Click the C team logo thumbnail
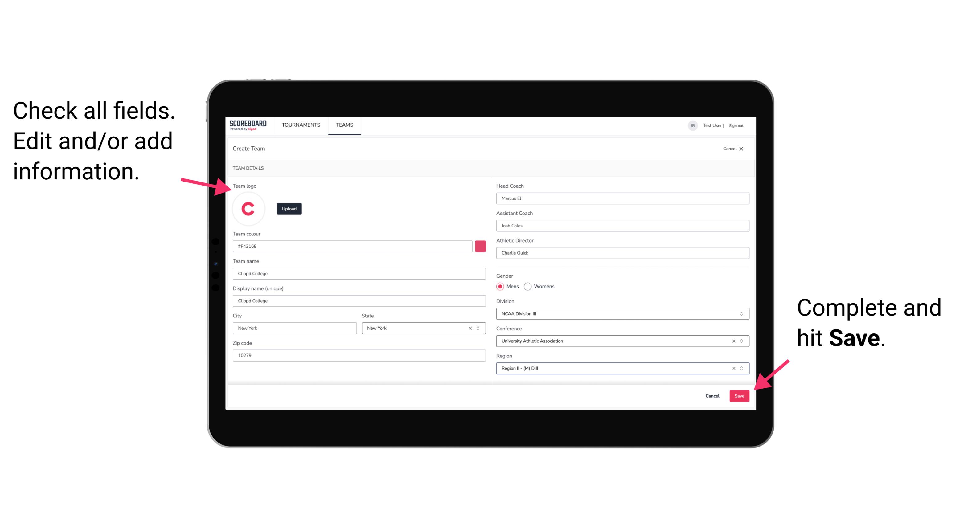The width and height of the screenshot is (980, 527). pos(248,208)
